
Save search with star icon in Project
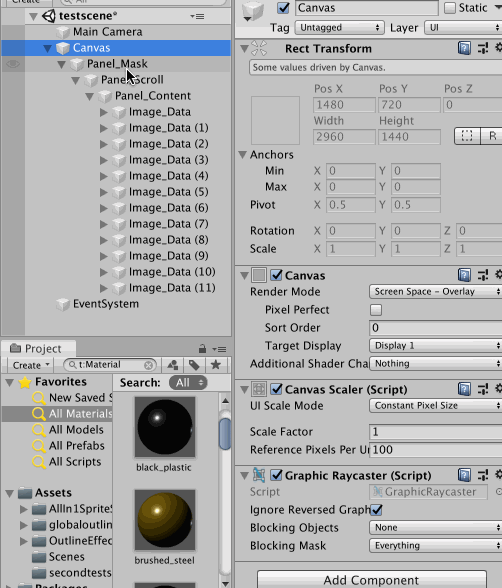click(x=216, y=365)
